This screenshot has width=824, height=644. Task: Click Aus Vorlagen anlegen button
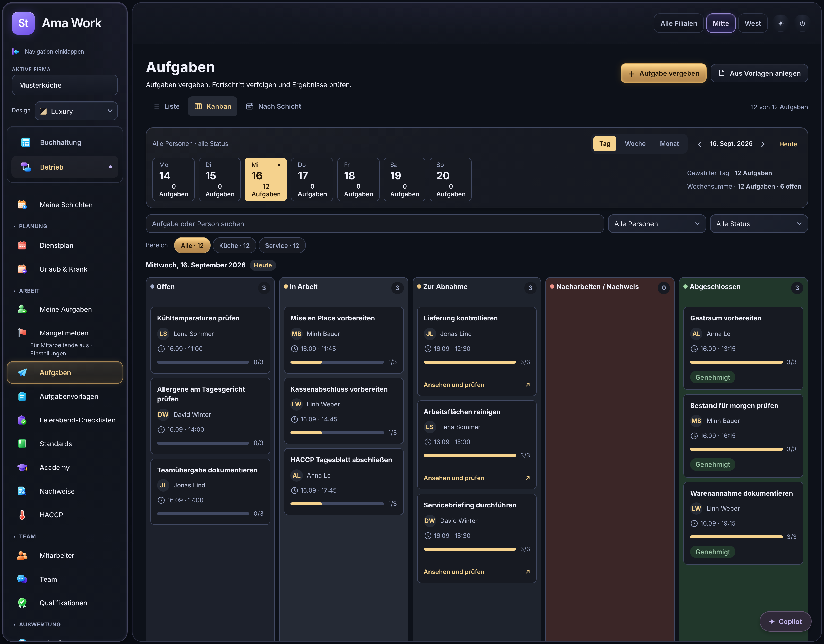coord(759,73)
